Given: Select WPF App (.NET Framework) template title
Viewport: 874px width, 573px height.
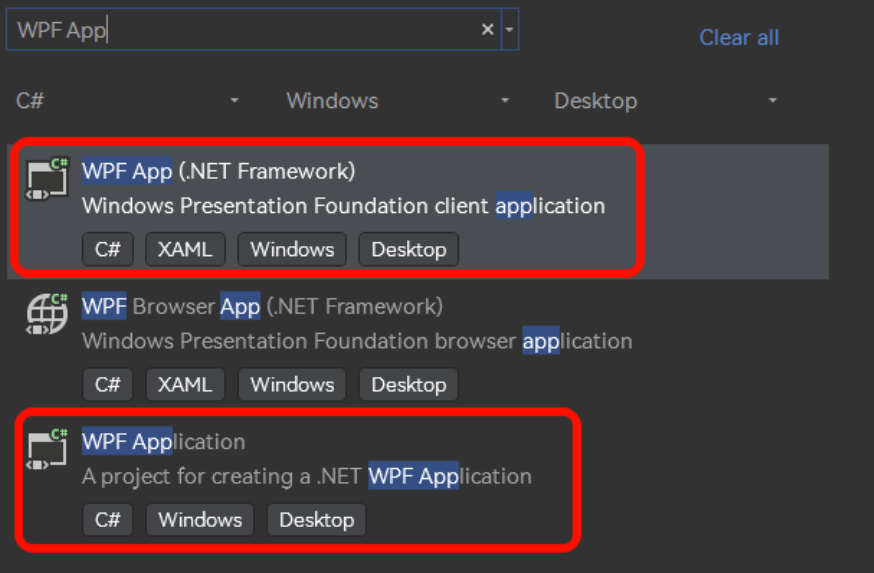Looking at the screenshot, I should [x=218, y=171].
